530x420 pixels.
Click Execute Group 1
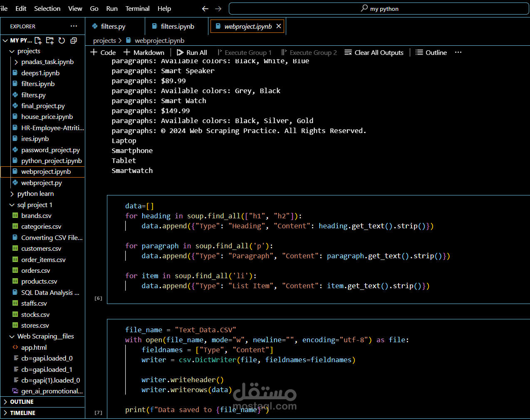tap(244, 52)
